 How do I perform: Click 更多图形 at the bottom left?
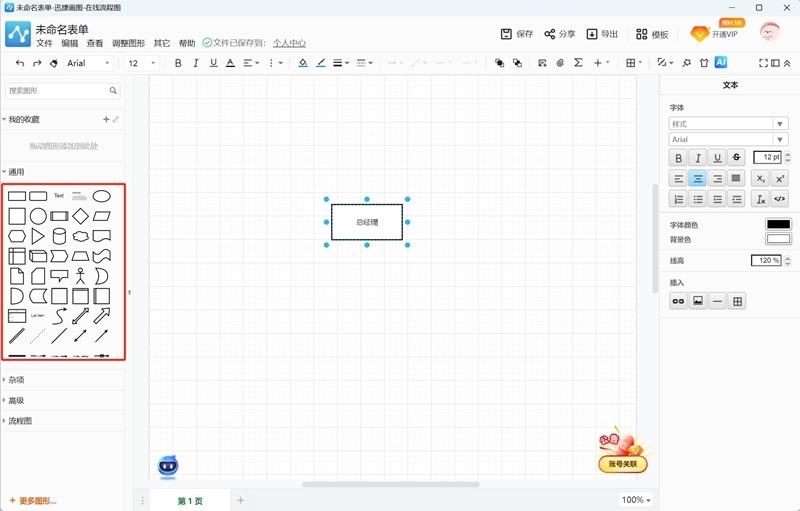pyautogui.click(x=34, y=501)
